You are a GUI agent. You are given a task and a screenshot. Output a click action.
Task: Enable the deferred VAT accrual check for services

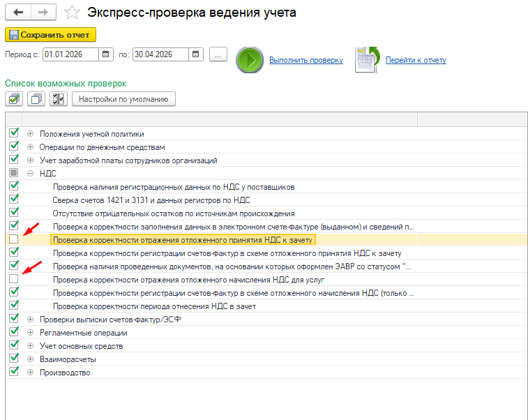(x=14, y=279)
